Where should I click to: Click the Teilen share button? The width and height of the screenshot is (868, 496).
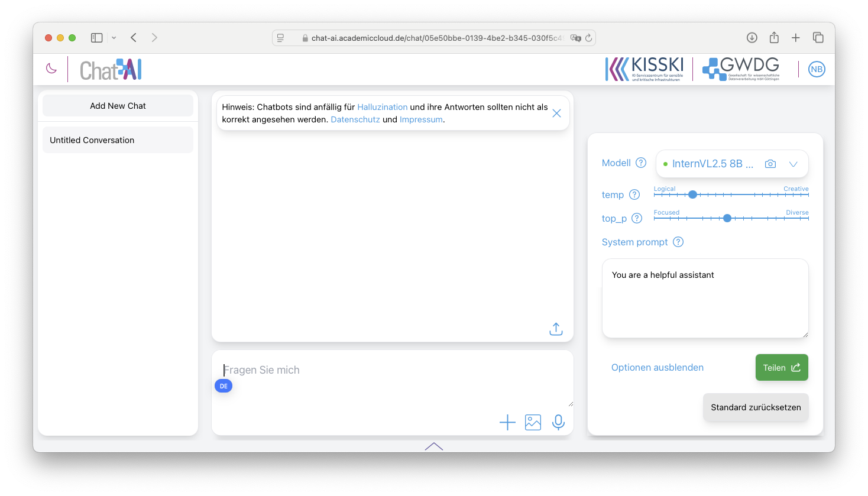(782, 367)
